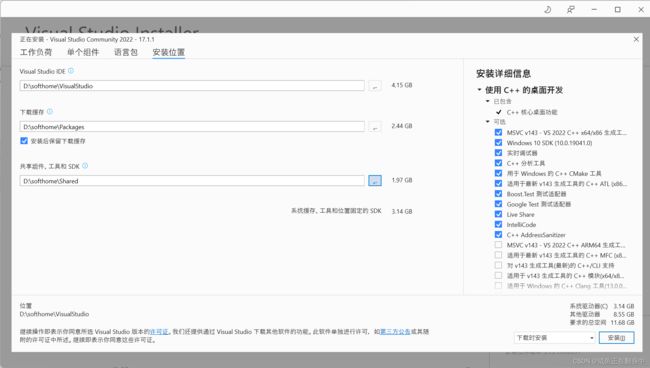Collapse 使用 C++ 的桌面开发 section
Screen dimensions: 650x368
[x=479, y=90]
